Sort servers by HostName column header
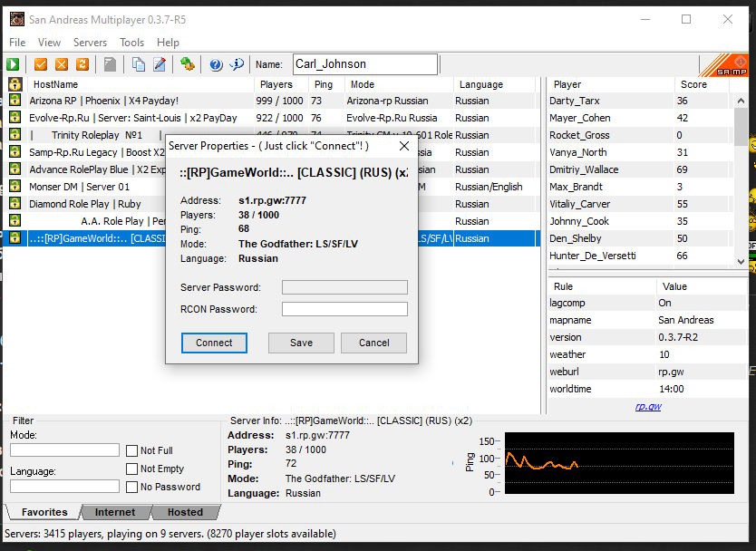 141,84
